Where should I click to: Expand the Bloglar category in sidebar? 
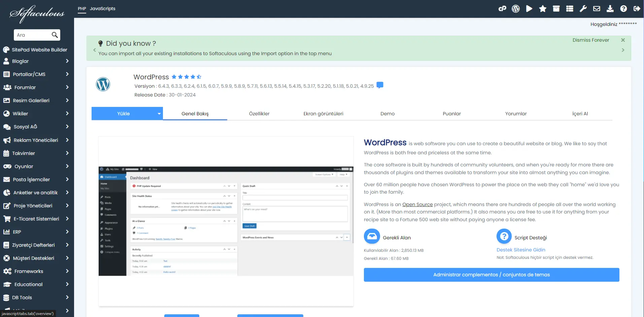pyautogui.click(x=36, y=61)
